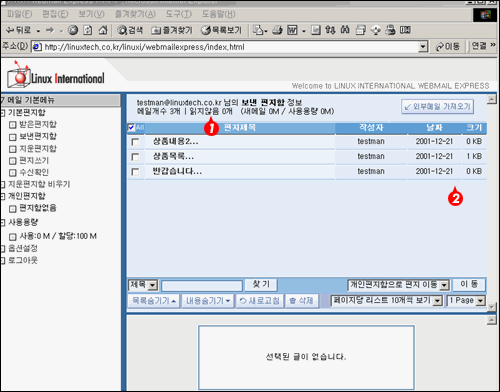
Task: Refresh the page using refresh icon
Action: (88, 30)
